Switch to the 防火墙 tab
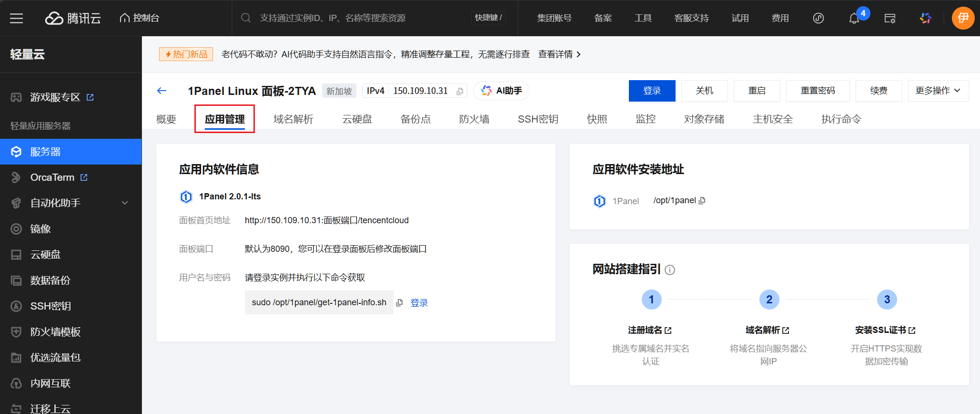This screenshot has width=980, height=414. (x=474, y=119)
